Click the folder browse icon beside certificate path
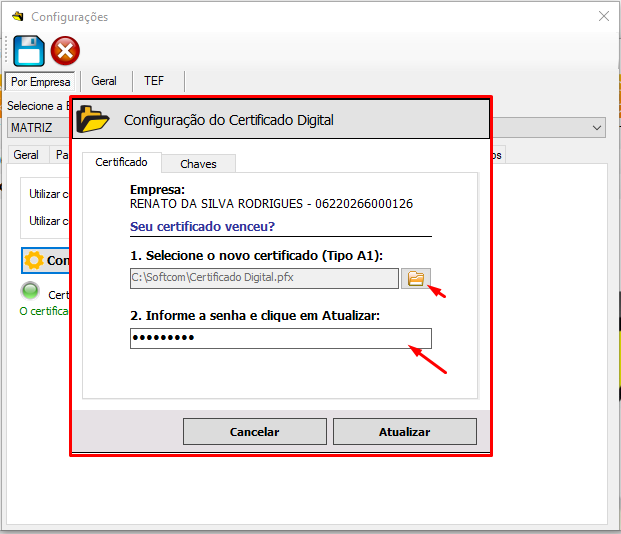 416,279
